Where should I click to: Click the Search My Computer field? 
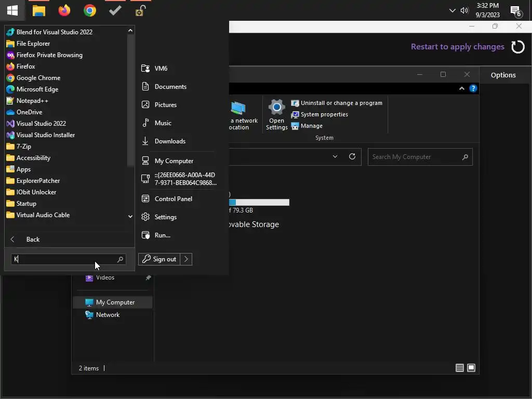coord(420,157)
